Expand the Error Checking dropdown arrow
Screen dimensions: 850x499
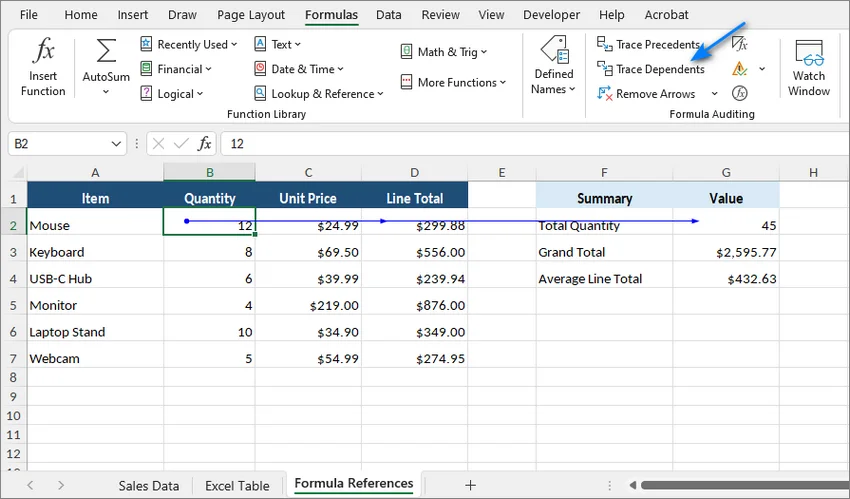(762, 69)
